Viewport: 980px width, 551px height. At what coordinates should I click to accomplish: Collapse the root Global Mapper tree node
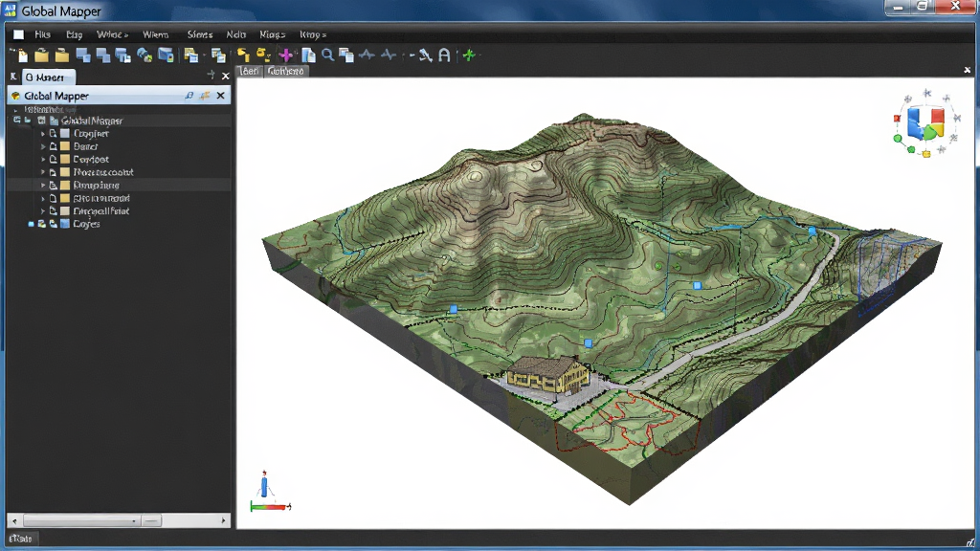17,120
